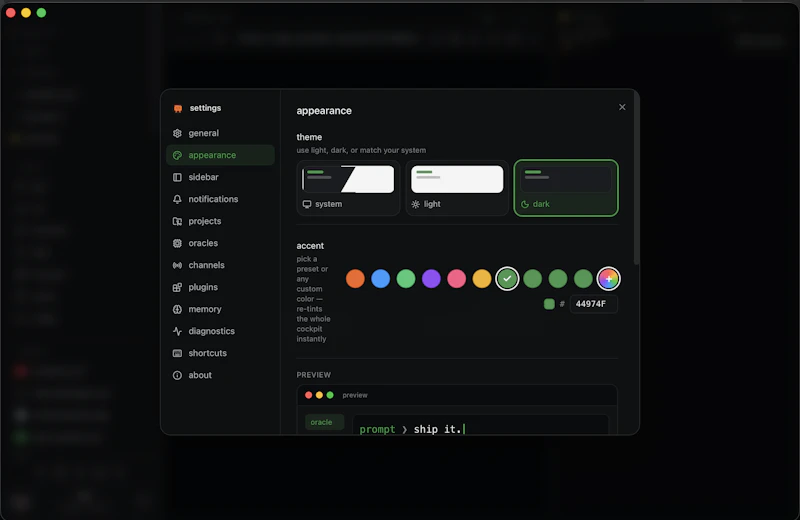Close the settings dialog with X
The image size is (800, 520).
click(622, 107)
